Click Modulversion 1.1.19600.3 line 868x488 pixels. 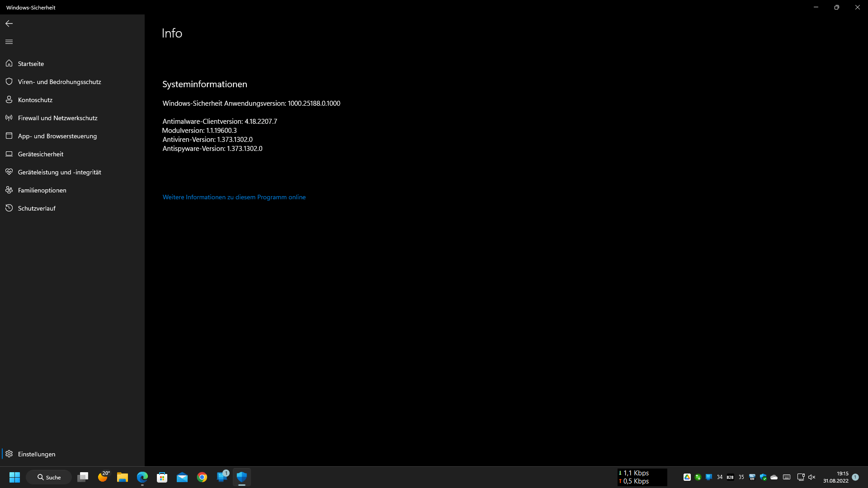(199, 131)
